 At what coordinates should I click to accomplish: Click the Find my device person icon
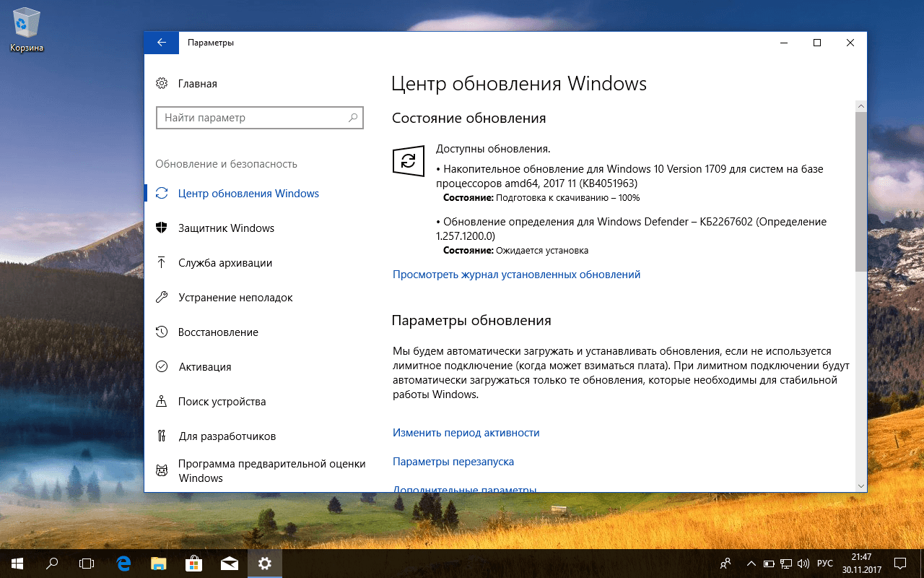(162, 402)
